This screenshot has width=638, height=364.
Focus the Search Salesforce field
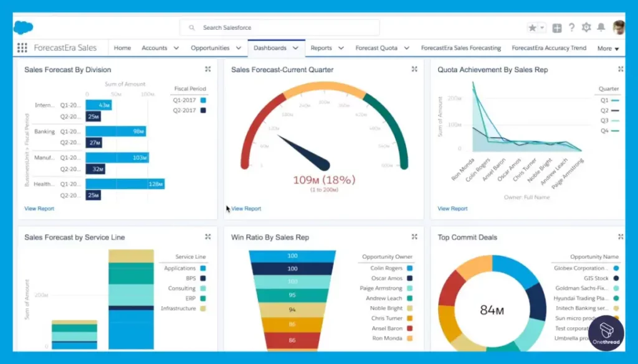(280, 27)
